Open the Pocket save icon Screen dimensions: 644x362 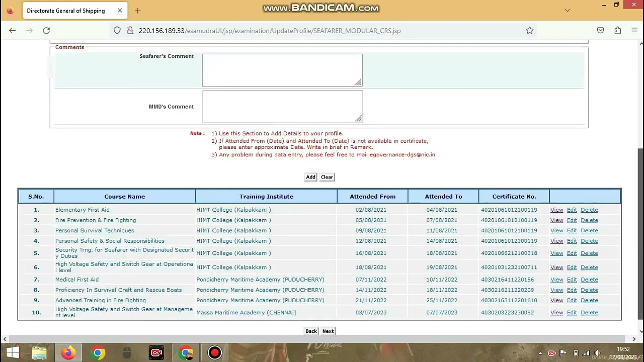point(600,31)
